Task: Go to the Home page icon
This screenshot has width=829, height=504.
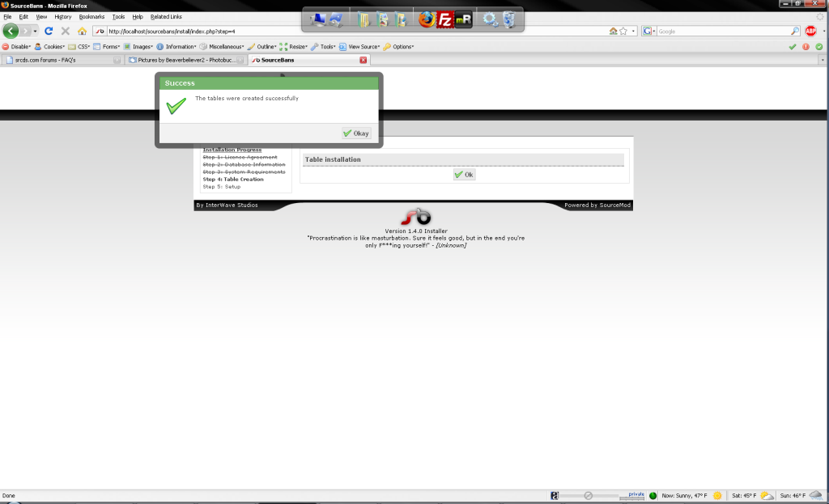Action: coord(82,32)
